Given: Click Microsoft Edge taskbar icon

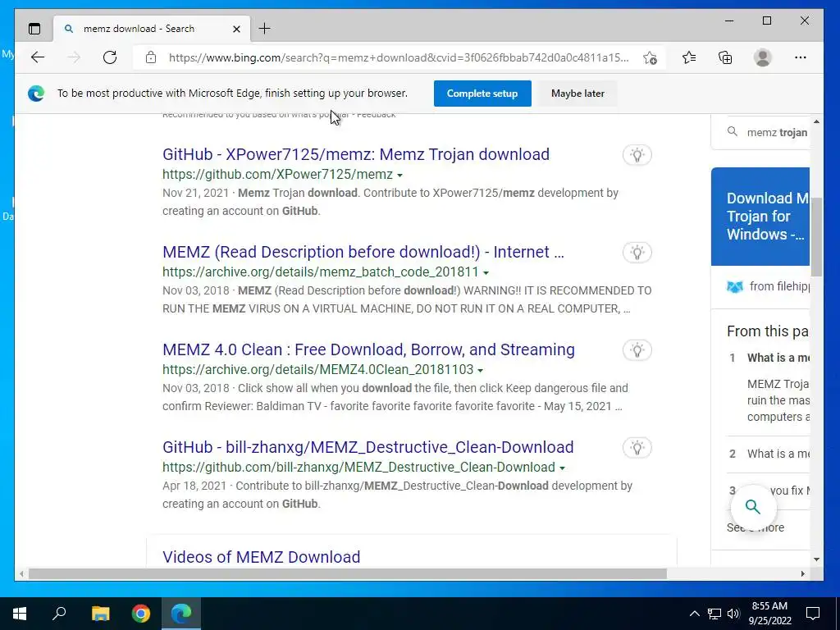Looking at the screenshot, I should click(x=181, y=614).
